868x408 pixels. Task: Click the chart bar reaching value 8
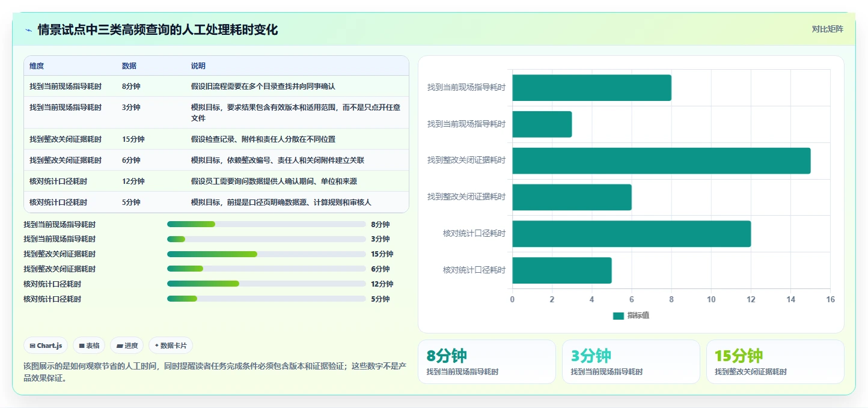(x=591, y=88)
